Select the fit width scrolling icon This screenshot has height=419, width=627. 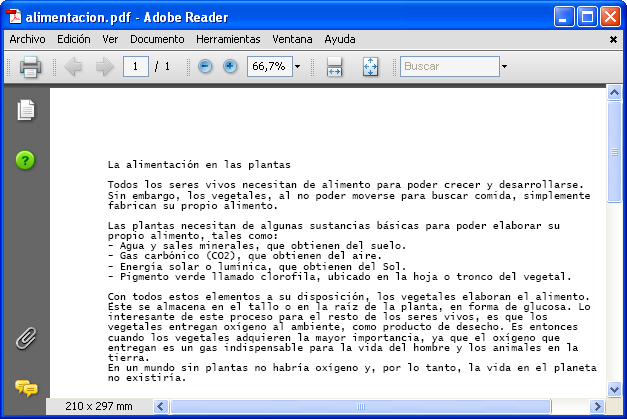point(335,67)
